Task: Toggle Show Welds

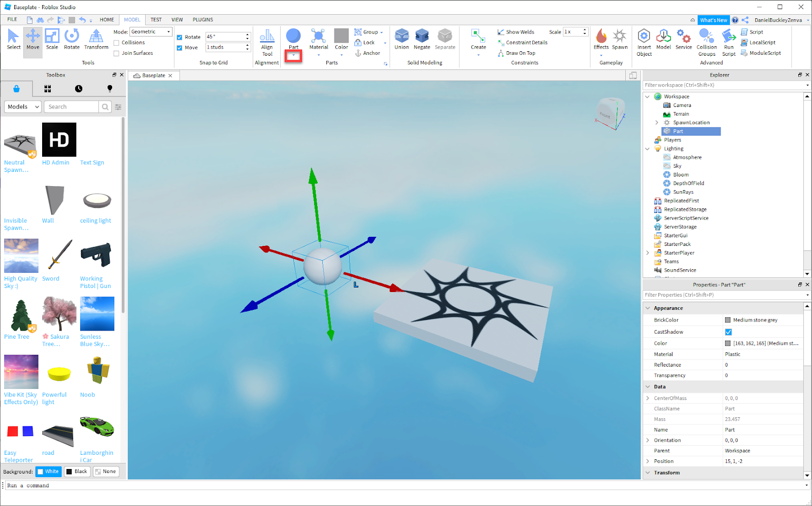Action: [516, 32]
